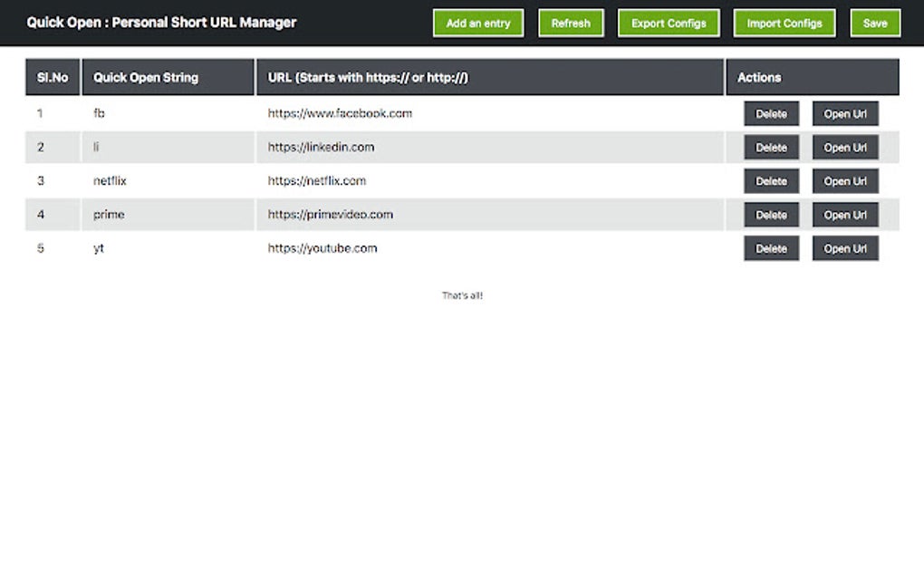This screenshot has width=924, height=578.
Task: Open the Import Configs option
Action: point(784,24)
